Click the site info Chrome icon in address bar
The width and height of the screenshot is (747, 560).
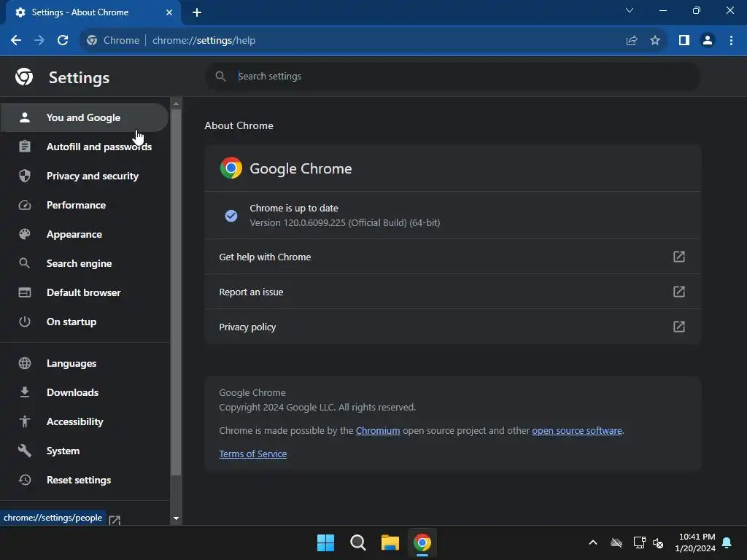tap(92, 41)
